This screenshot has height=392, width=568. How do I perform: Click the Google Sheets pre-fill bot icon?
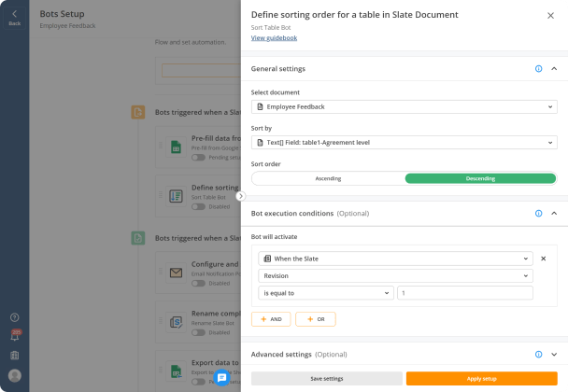(x=176, y=147)
